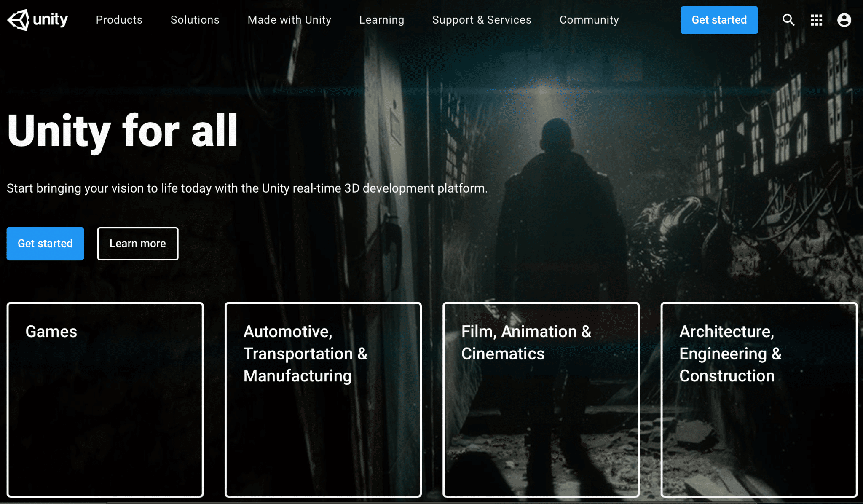Select Architecture, Engineering & Construction card

coord(759,399)
